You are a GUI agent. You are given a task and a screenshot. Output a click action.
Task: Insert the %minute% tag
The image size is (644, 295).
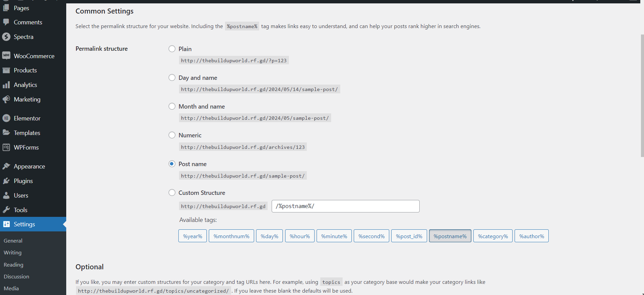pos(334,236)
